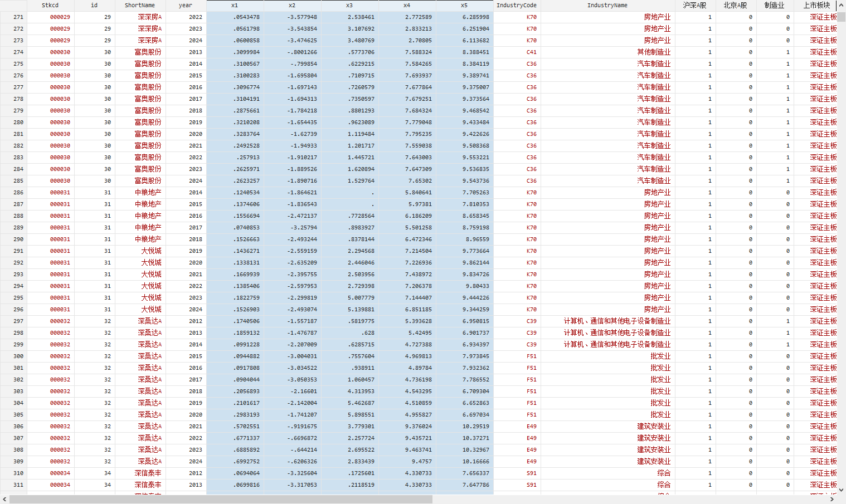This screenshot has width=846, height=504.
Task: Click the IndustryCode column header
Action: (x=517, y=5)
